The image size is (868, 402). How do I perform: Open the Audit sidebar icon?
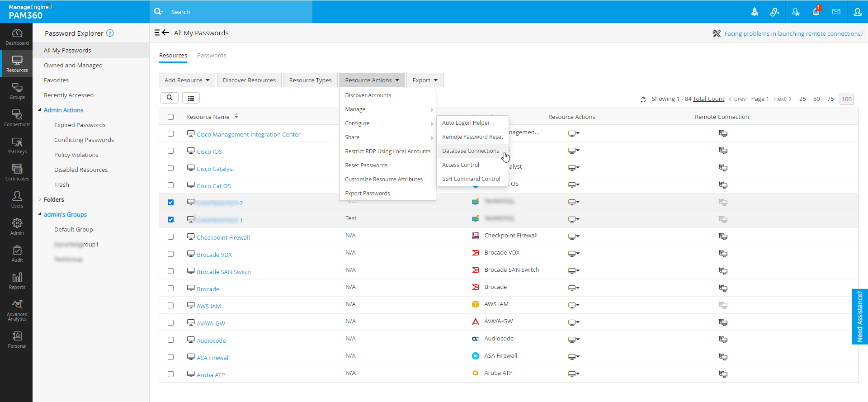[x=17, y=254]
